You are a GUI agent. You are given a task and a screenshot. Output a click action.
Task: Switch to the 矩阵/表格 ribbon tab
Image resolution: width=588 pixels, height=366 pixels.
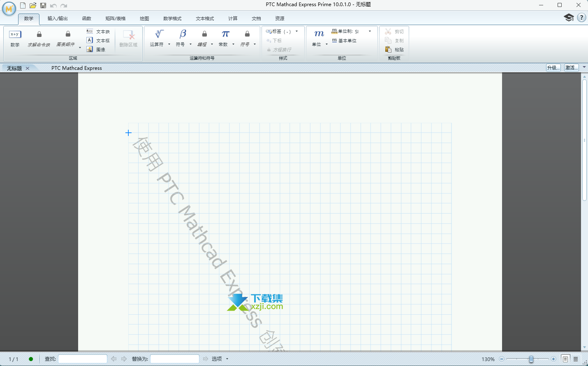pyautogui.click(x=116, y=18)
